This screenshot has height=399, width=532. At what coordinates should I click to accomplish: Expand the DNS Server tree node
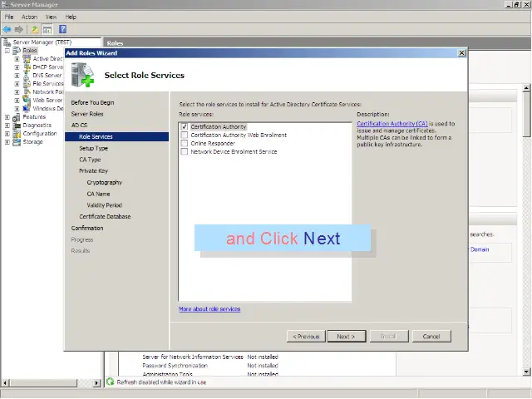coord(17,76)
